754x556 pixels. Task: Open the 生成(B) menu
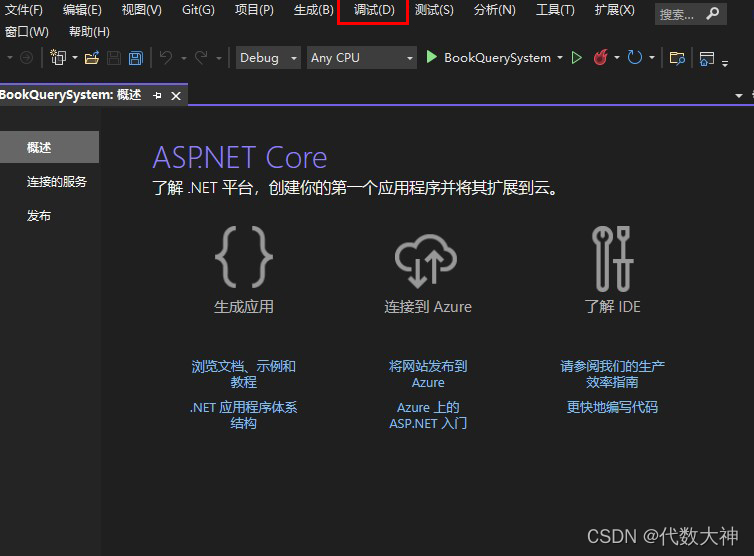[x=314, y=10]
